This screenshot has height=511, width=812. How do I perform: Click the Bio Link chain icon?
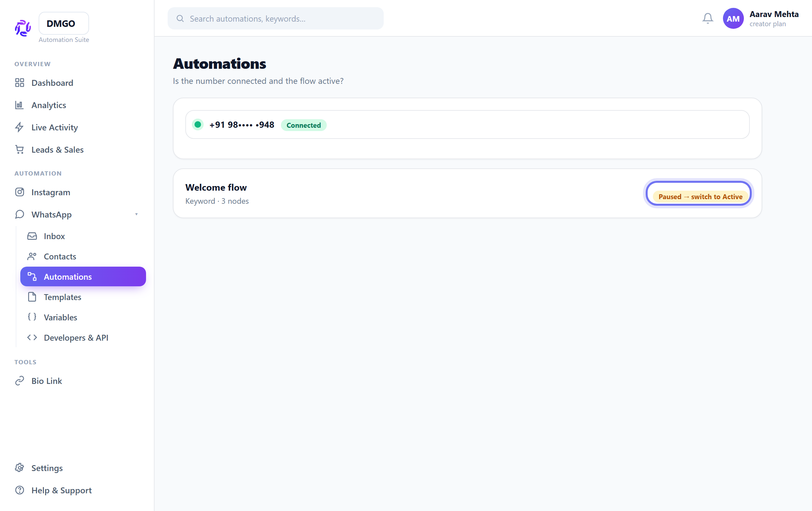click(x=20, y=381)
